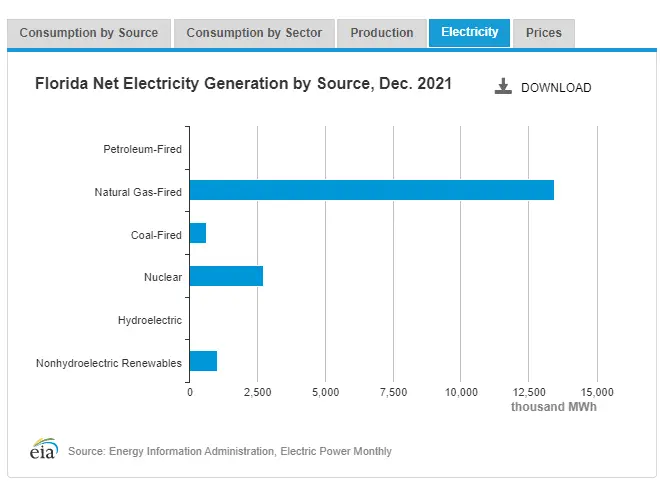This screenshot has width=660, height=484.
Task: Click the Natural Gas-Fired bar
Action: (x=372, y=190)
